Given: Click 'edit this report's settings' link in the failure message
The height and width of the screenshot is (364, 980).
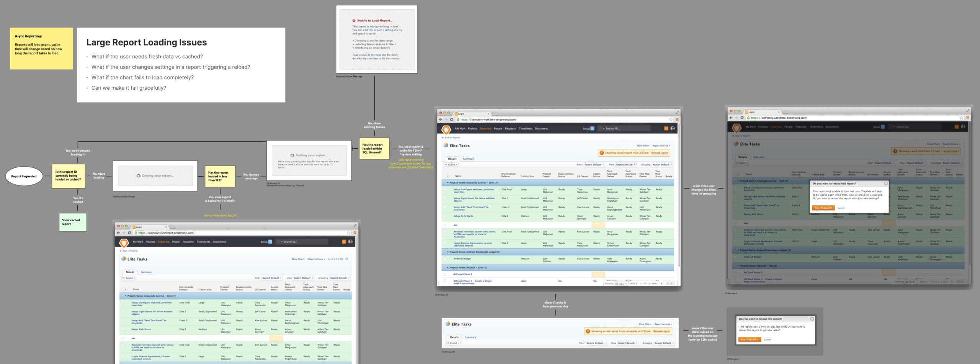Looking at the screenshot, I should pos(379,30).
